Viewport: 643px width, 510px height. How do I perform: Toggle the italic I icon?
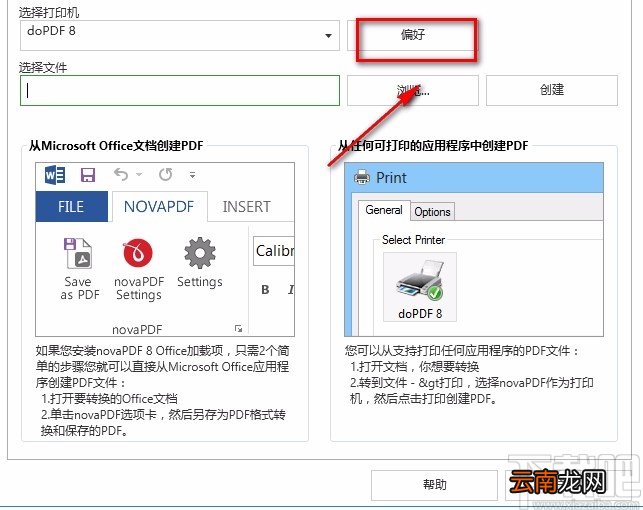pos(291,289)
